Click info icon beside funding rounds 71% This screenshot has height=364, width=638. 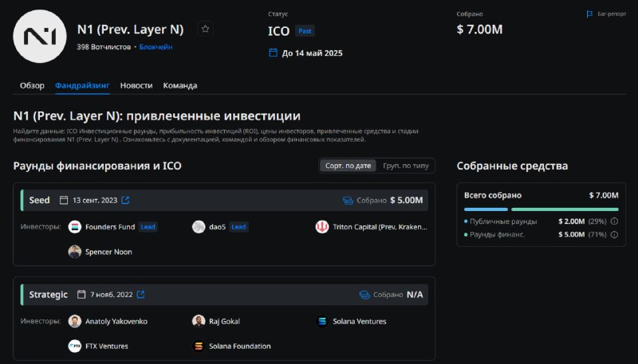pos(614,234)
